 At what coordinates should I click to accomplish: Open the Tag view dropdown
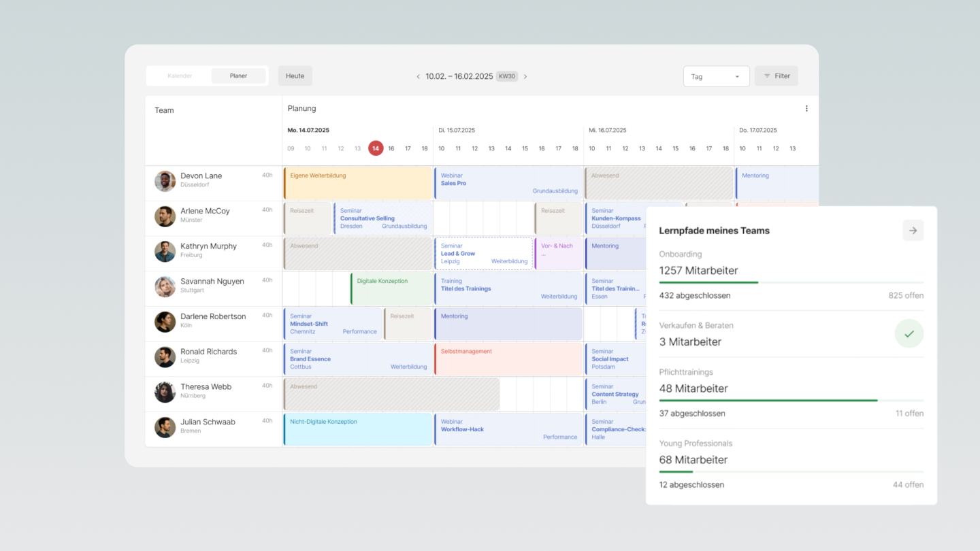pos(716,76)
